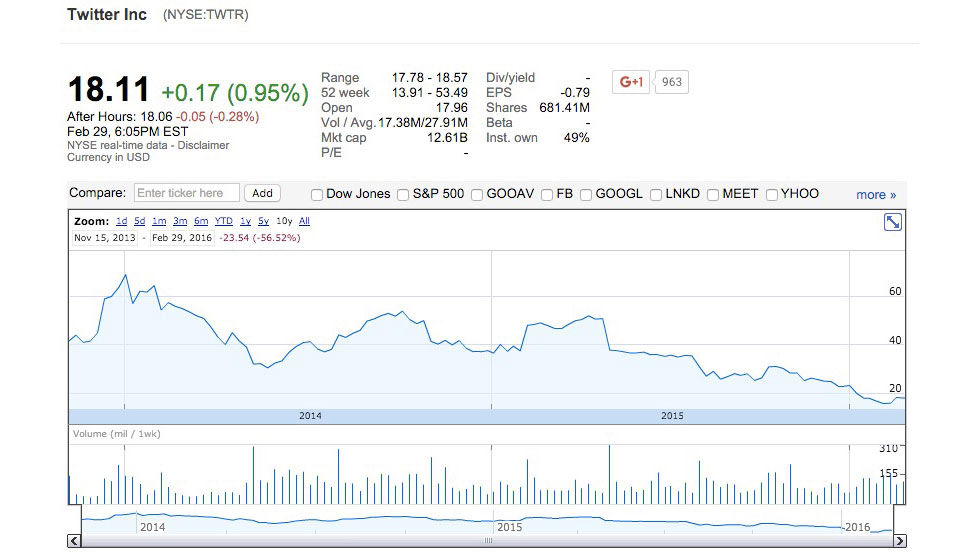The width and height of the screenshot is (980, 552).
Task: Show All time zoom range
Action: (304, 221)
